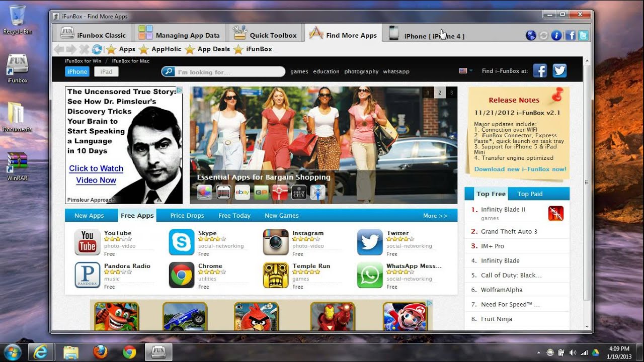Select the Top Free list tab
This screenshot has height=362, width=644.
pyautogui.click(x=491, y=194)
